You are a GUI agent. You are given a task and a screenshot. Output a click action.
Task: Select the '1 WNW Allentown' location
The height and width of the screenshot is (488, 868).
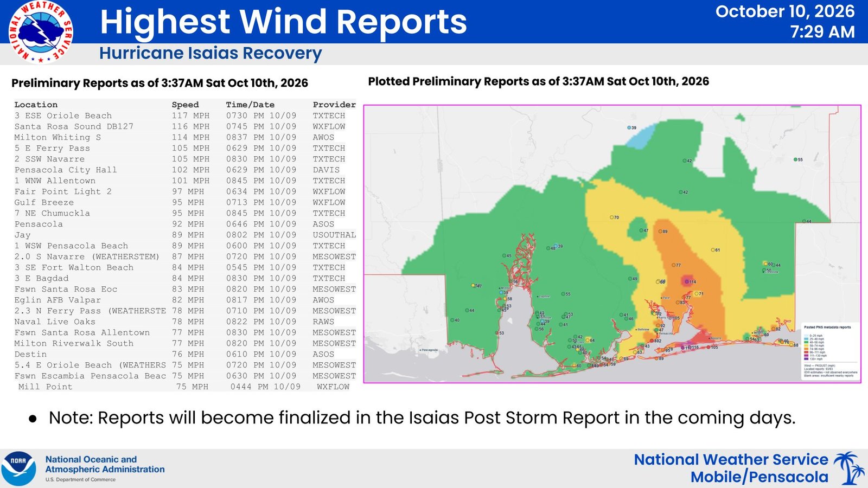[x=55, y=181]
